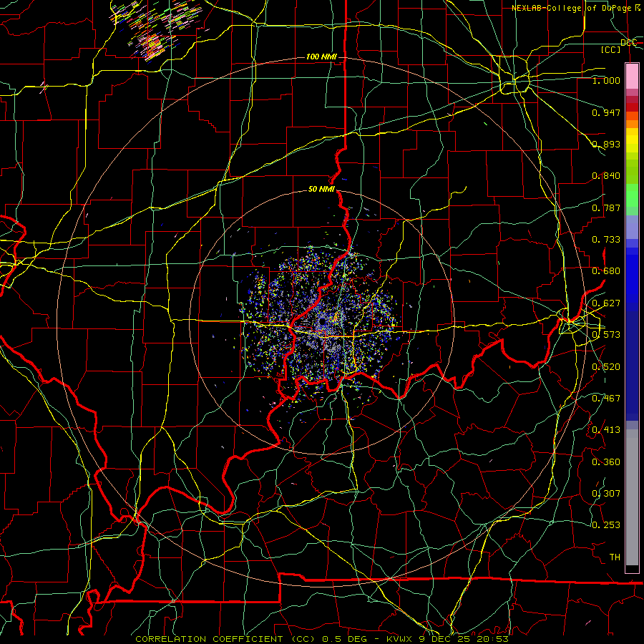Click the 50 NMI range ring label
Viewport: 644px width, 644px height.
321,190
